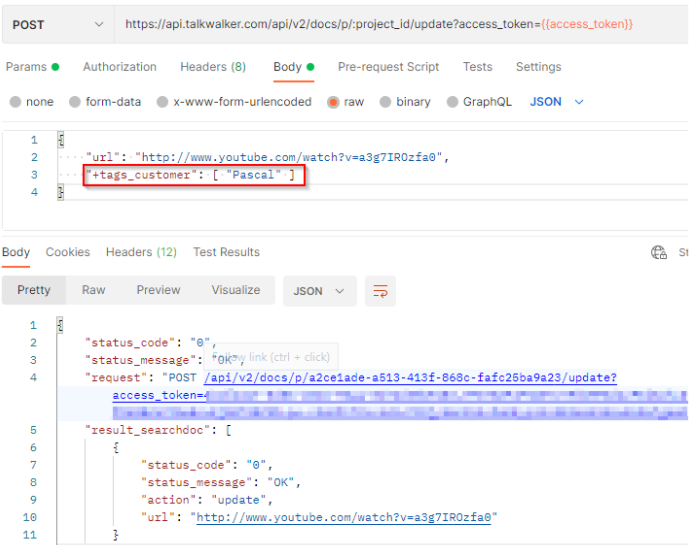Select the binary body type radio
Viewport: 690px width, 545px height.
(385, 102)
